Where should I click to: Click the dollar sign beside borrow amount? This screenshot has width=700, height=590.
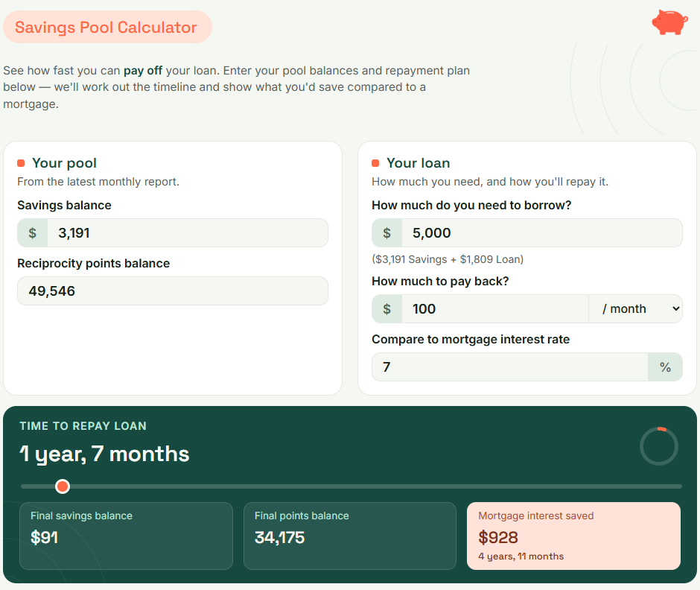point(387,232)
